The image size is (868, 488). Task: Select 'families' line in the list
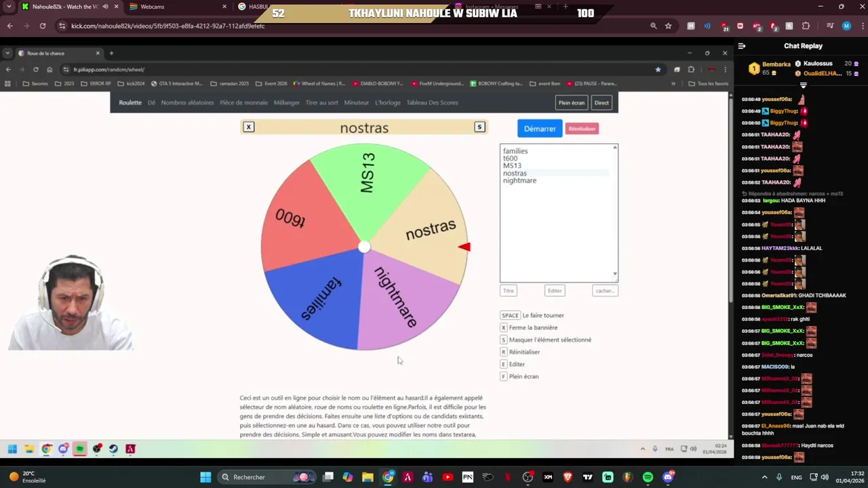pyautogui.click(x=515, y=151)
